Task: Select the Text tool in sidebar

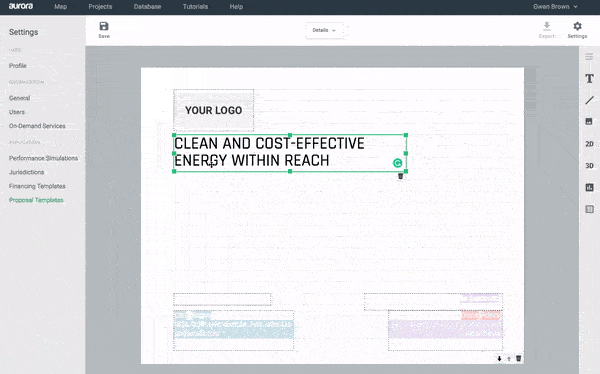Action: (x=589, y=78)
